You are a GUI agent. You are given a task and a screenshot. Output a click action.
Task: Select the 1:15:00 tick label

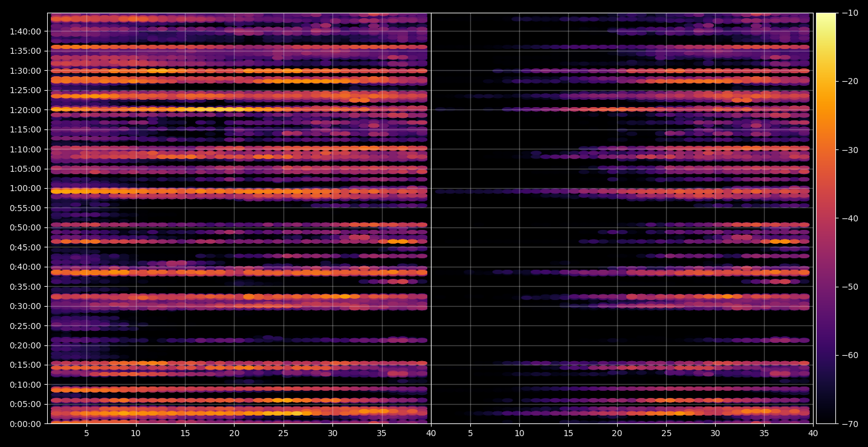[25, 129]
